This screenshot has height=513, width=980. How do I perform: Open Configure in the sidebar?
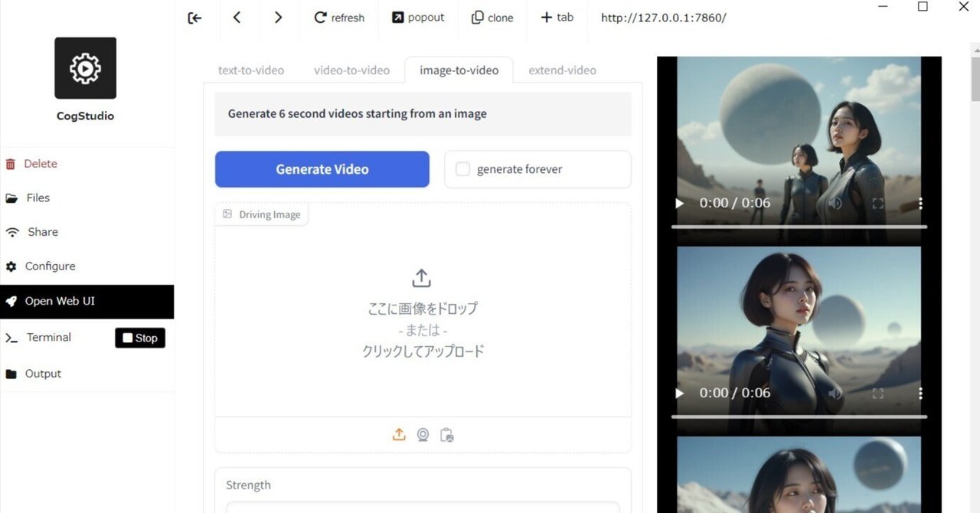(50, 266)
